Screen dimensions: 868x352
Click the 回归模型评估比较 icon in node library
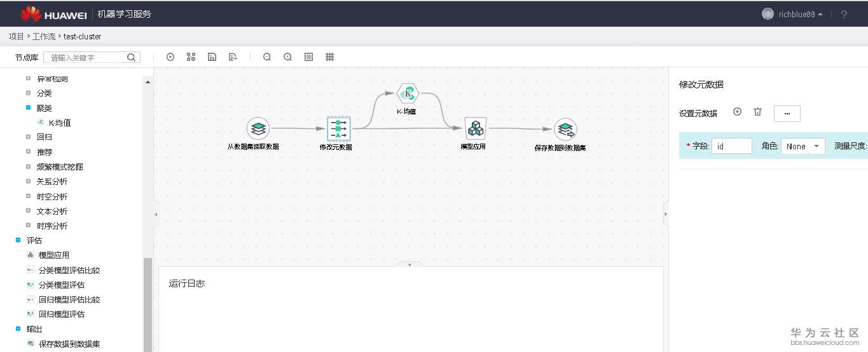(30, 299)
